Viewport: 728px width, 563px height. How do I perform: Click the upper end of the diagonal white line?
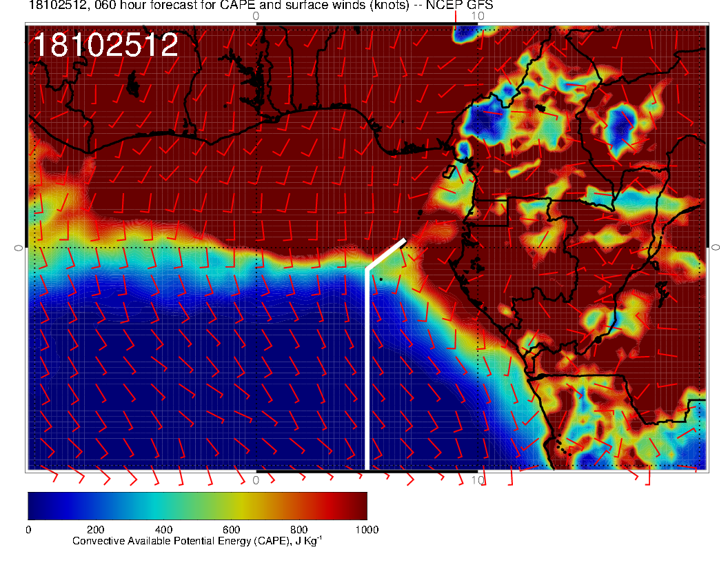[x=404, y=241]
